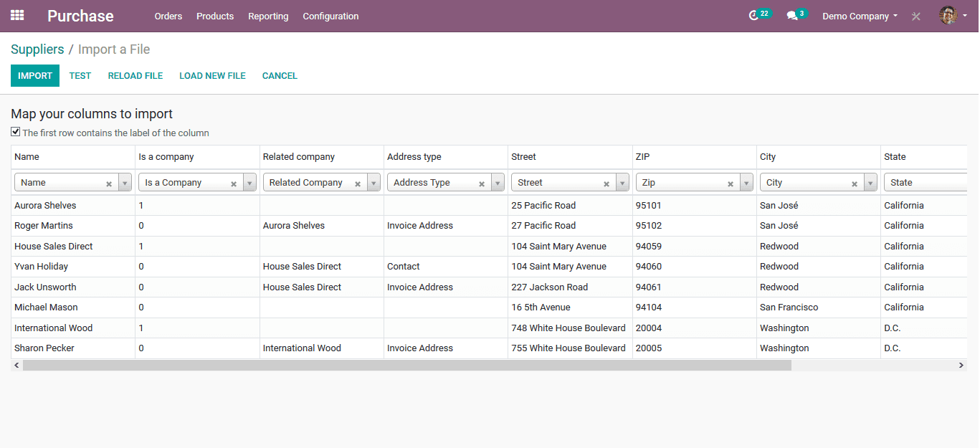Click the ZIP value 95101
The width and height of the screenshot is (980, 448).
pyautogui.click(x=648, y=205)
